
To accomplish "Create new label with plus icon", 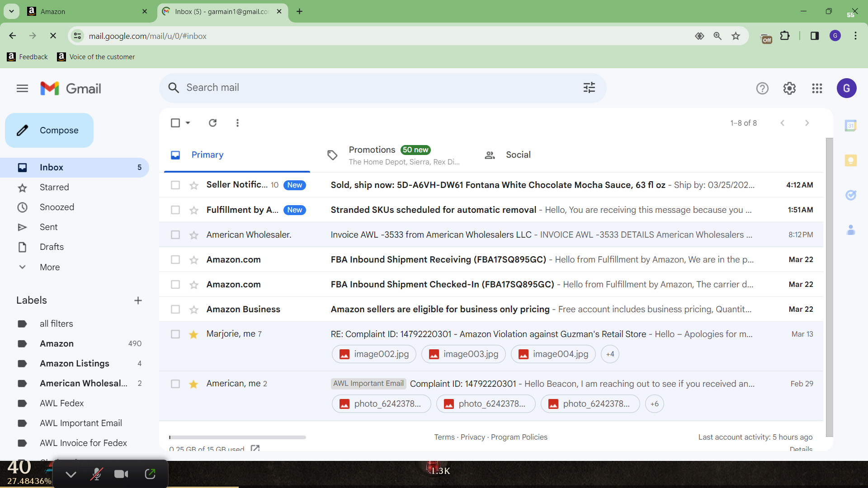I will click(x=138, y=300).
